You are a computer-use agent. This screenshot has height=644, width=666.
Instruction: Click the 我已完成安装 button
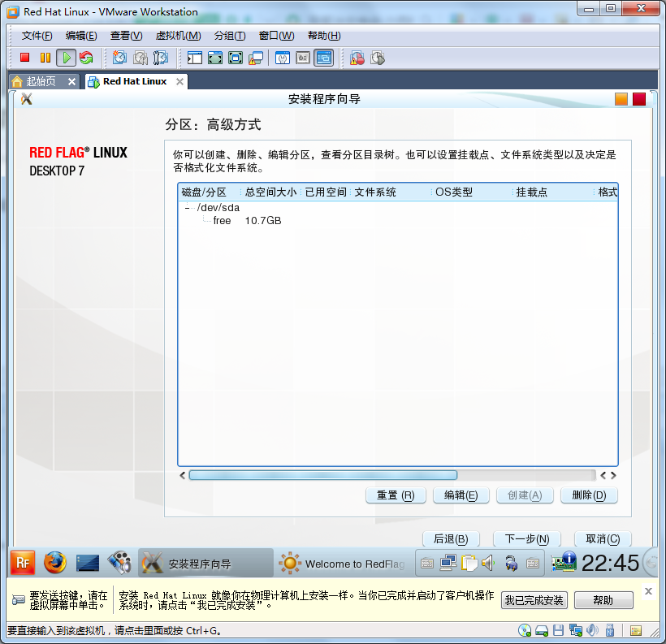point(534,600)
